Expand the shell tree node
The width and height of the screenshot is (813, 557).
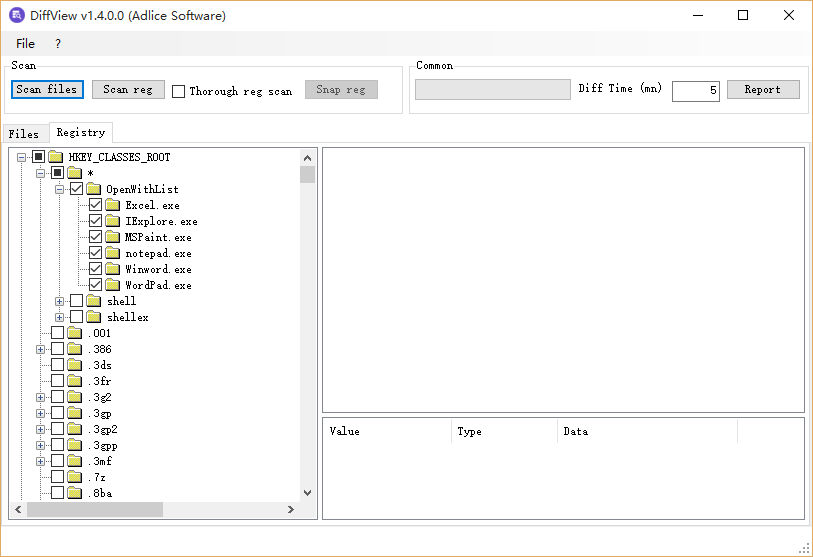pyautogui.click(x=60, y=301)
